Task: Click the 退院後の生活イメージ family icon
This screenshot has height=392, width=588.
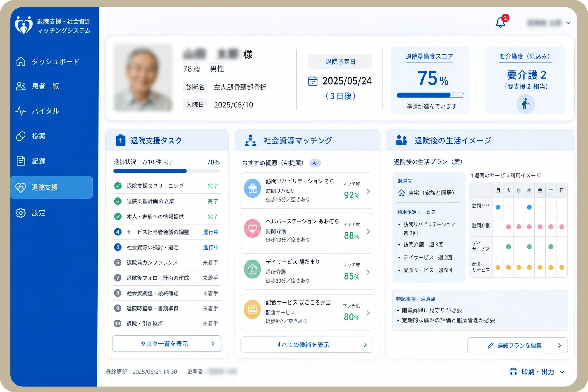Action: [x=401, y=140]
